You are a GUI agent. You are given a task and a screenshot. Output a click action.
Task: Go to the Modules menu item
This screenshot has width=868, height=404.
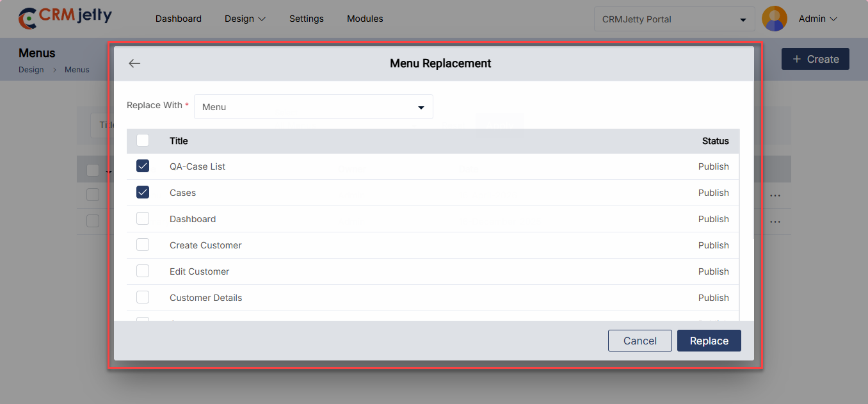pyautogui.click(x=365, y=19)
